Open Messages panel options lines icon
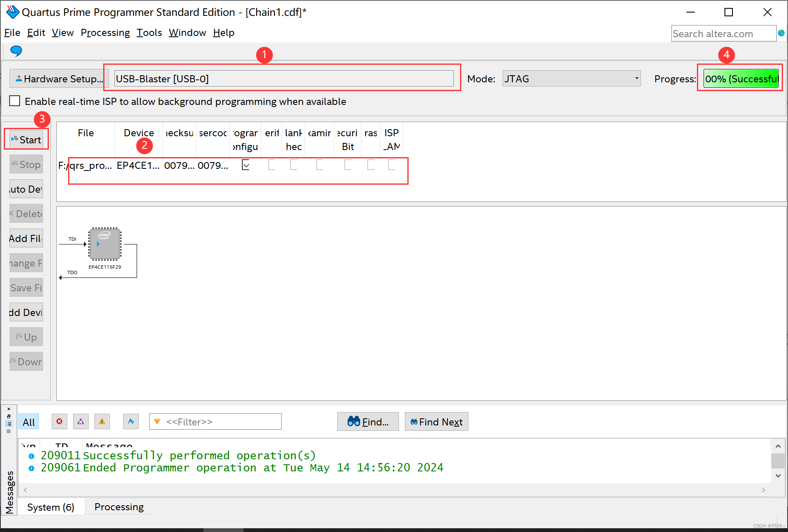Viewport: 788px width, 532px height. (x=9, y=431)
